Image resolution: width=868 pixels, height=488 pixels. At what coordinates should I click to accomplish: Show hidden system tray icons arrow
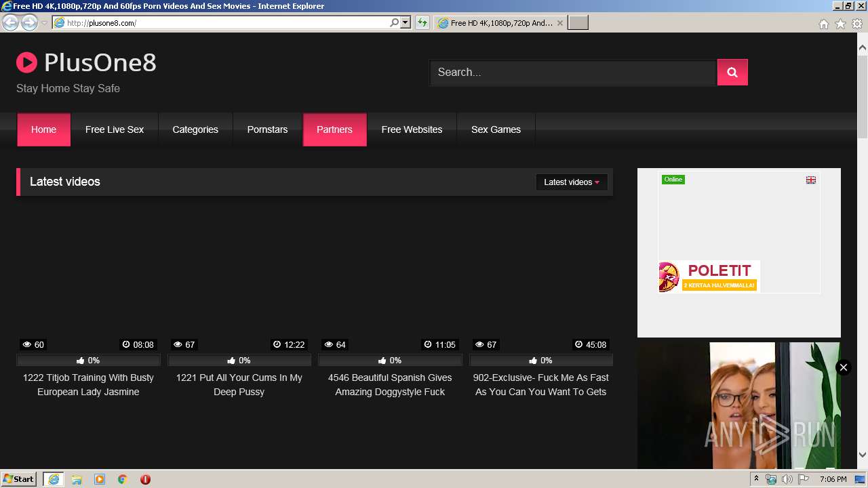[x=756, y=479]
